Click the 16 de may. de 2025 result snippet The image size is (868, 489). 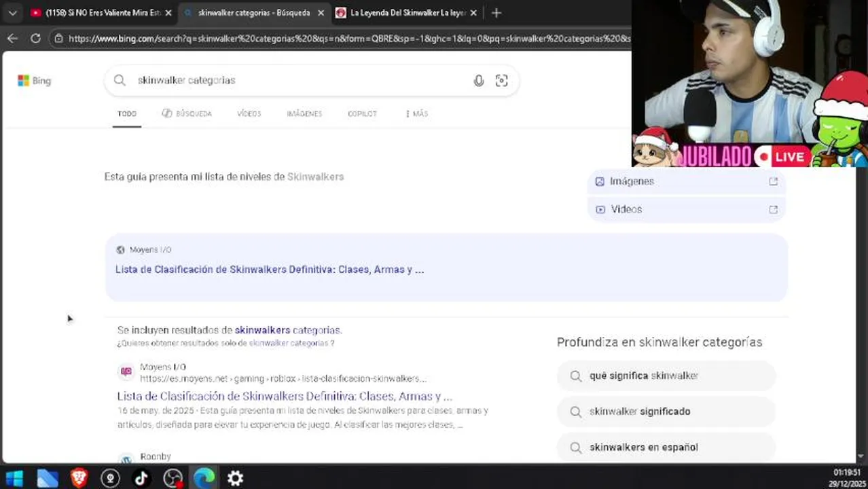coord(303,418)
